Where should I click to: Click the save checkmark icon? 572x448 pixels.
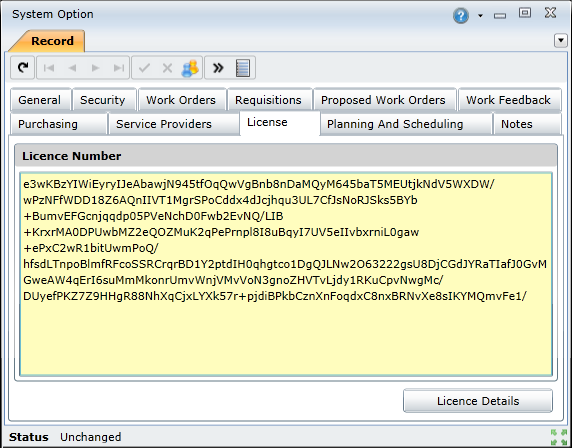pos(144,68)
